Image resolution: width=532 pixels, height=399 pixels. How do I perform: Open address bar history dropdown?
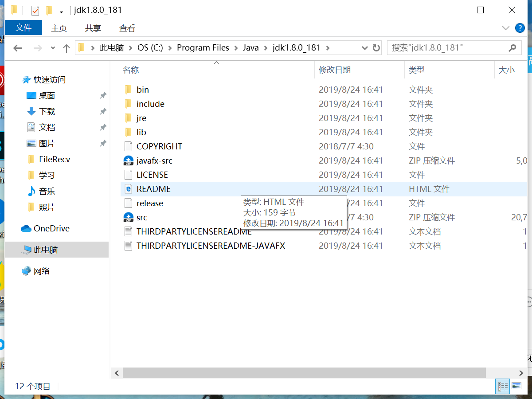click(365, 48)
